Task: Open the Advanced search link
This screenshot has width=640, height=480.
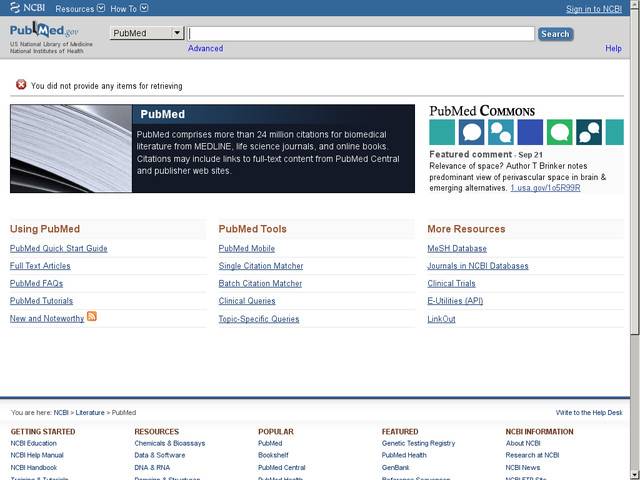Action: 205,48
